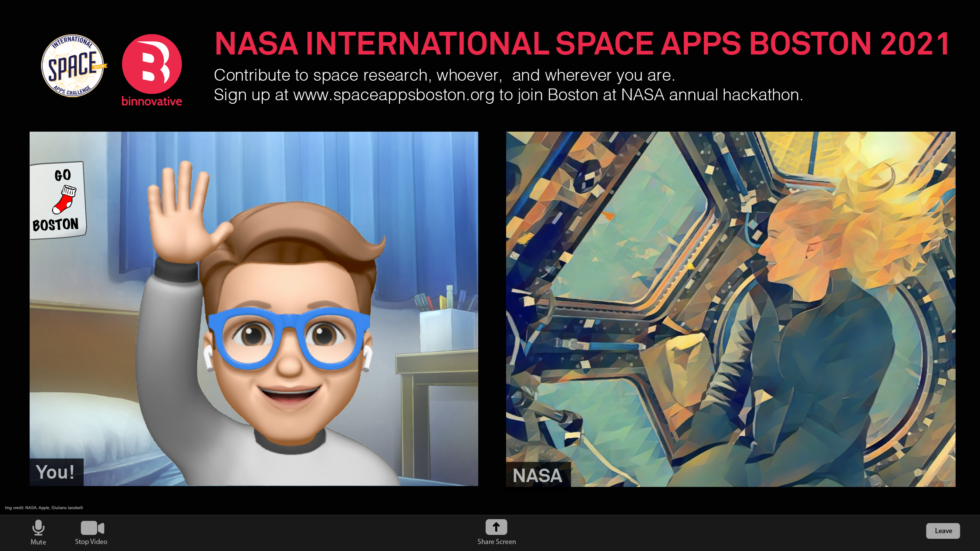Leave the meeting
This screenshot has width=980, height=551.
point(943,531)
